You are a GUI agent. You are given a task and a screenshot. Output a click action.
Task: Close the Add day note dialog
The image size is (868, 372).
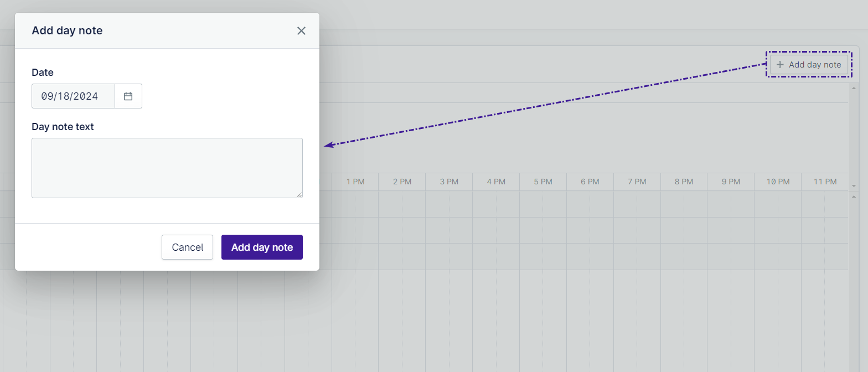(x=301, y=31)
